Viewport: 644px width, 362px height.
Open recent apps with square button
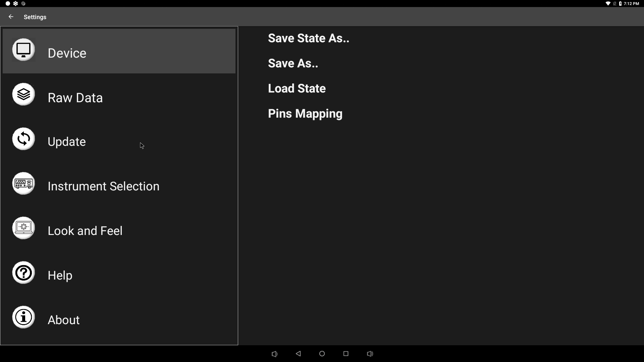coord(346,354)
